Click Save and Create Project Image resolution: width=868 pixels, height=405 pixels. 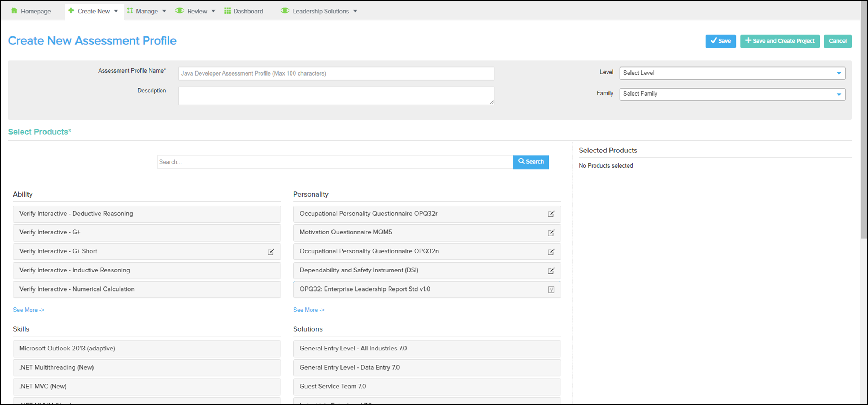(x=780, y=41)
